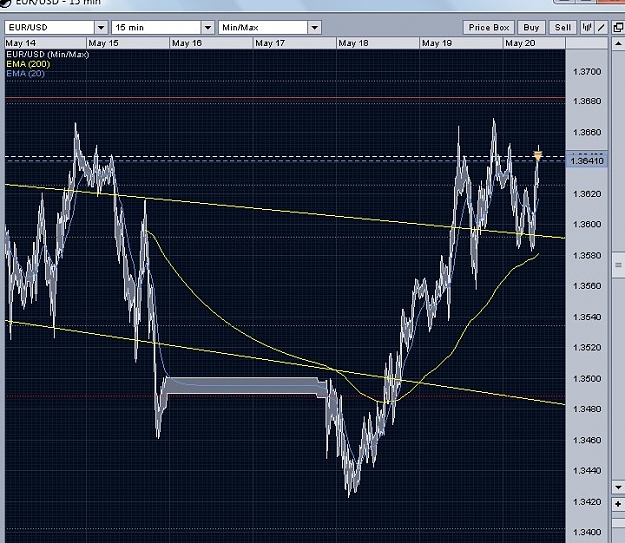
Task: Click the plus zoom button below the scrollbar
Action: 618,504
